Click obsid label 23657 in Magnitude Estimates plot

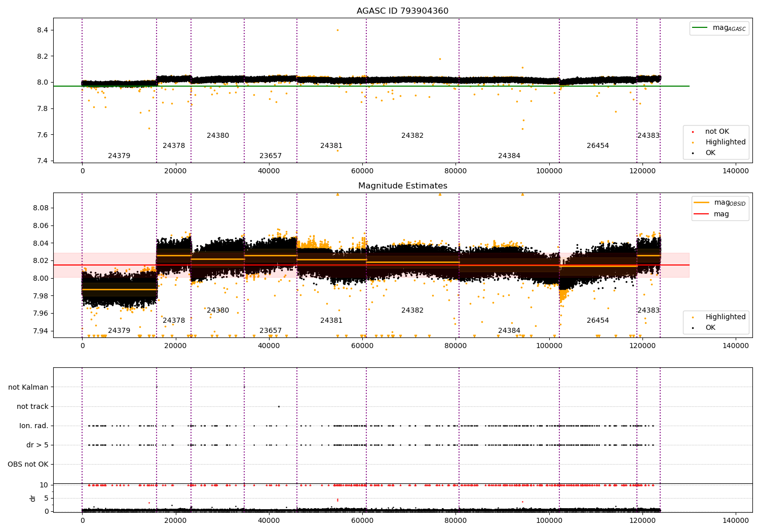pos(271,330)
